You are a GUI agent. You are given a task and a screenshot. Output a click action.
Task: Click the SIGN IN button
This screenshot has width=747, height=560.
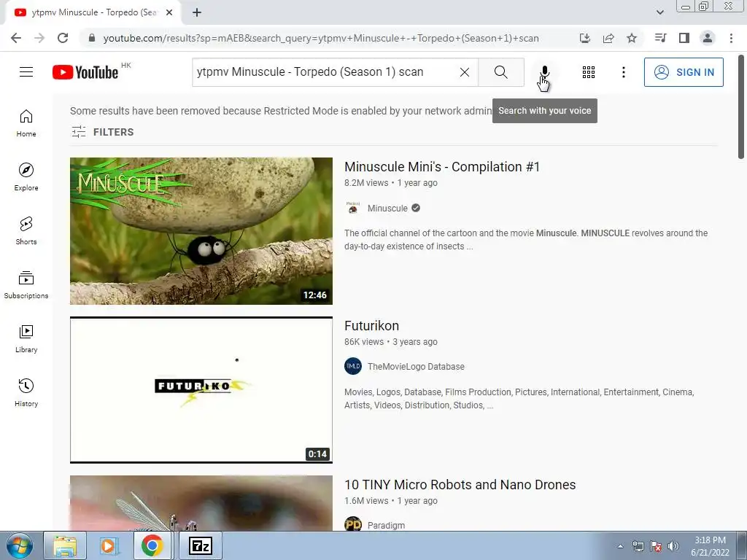click(683, 72)
